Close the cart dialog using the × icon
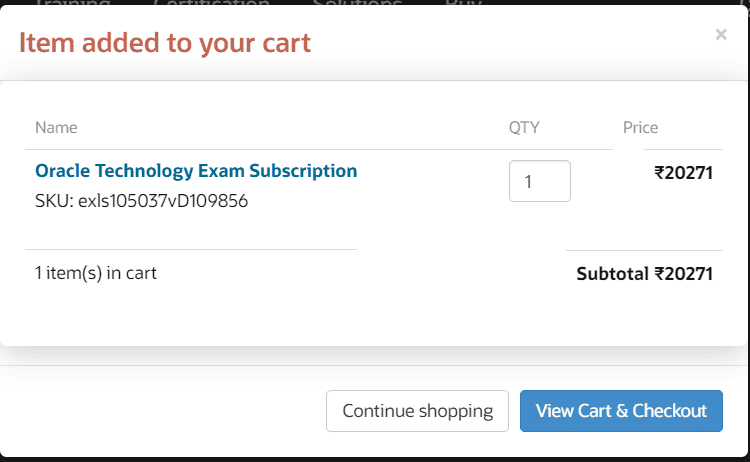This screenshot has height=462, width=750. tap(721, 35)
